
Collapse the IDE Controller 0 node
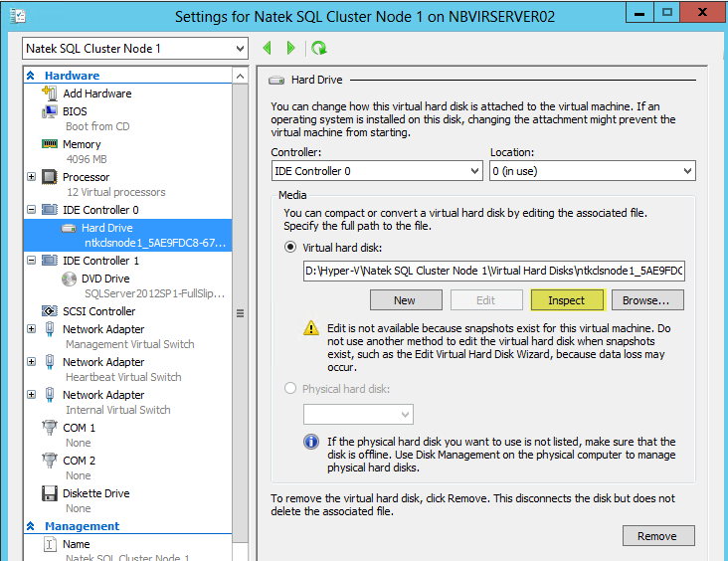coord(31,210)
